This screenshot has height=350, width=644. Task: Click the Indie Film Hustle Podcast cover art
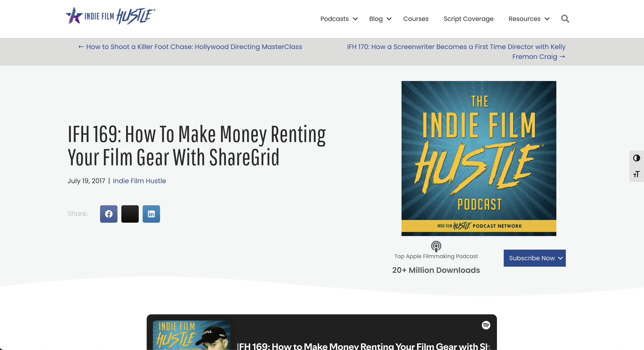(479, 158)
